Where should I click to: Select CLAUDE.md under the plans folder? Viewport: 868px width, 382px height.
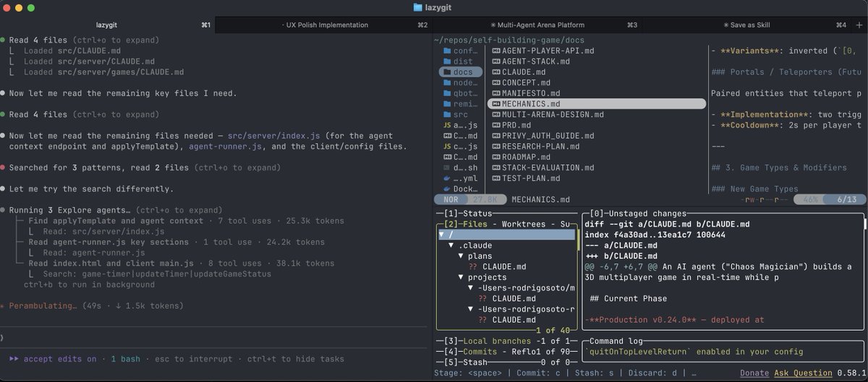point(503,266)
